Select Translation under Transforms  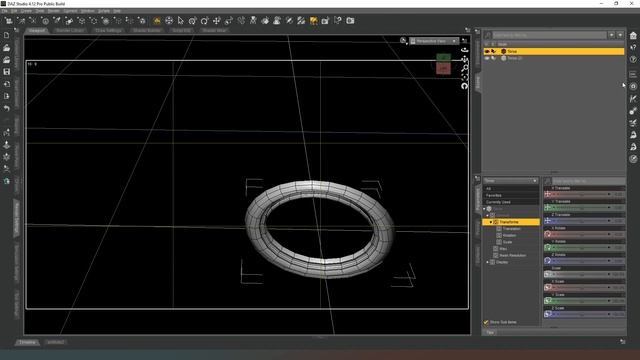[511, 229]
